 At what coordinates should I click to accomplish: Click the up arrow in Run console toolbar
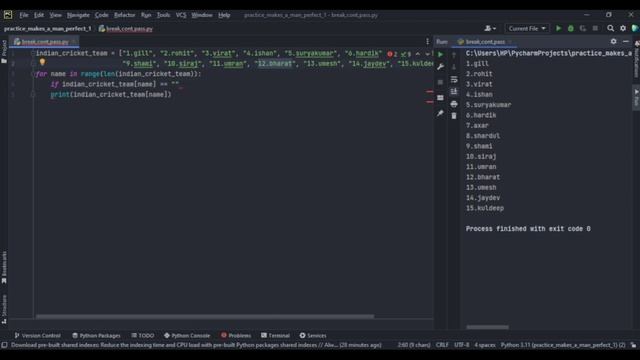(x=454, y=54)
